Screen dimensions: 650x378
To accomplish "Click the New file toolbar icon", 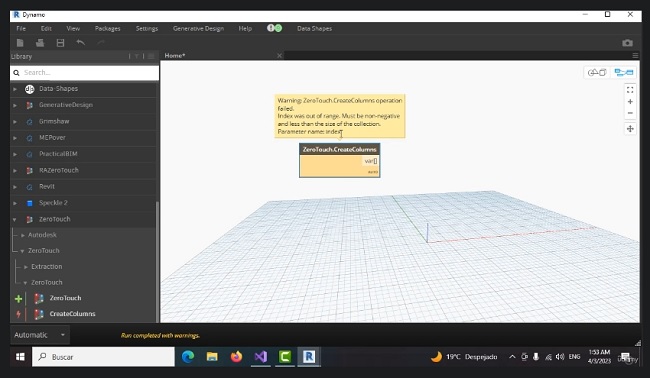I will point(20,43).
